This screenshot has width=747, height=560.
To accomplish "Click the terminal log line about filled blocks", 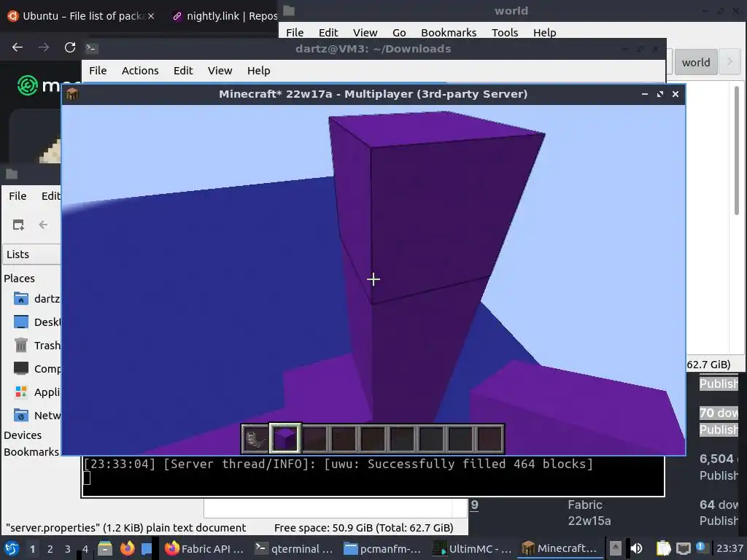I will [x=338, y=464].
